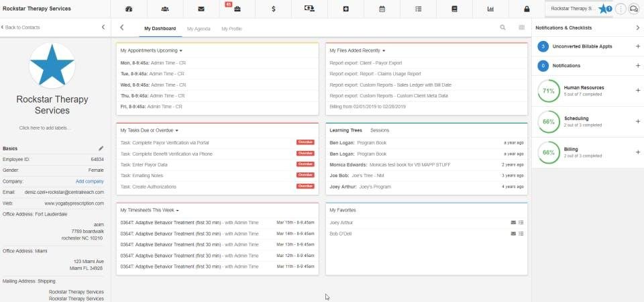Click the Rockstar Therapy star profile picture
The height and width of the screenshot is (302, 644).
pyautogui.click(x=52, y=65)
